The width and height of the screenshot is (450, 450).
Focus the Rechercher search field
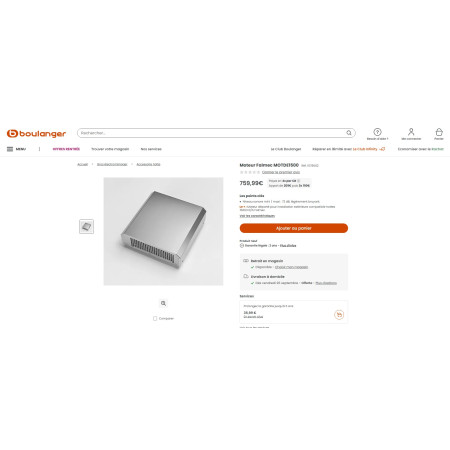pos(216,133)
